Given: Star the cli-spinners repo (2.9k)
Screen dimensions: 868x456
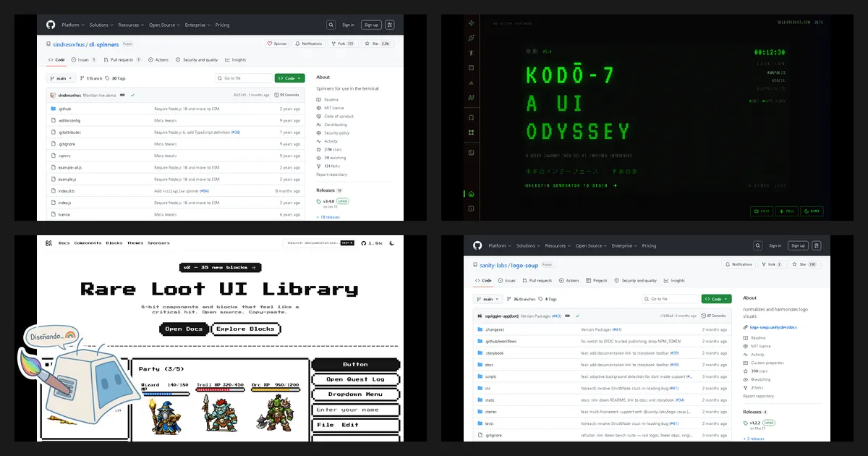Looking at the screenshot, I should click(379, 43).
